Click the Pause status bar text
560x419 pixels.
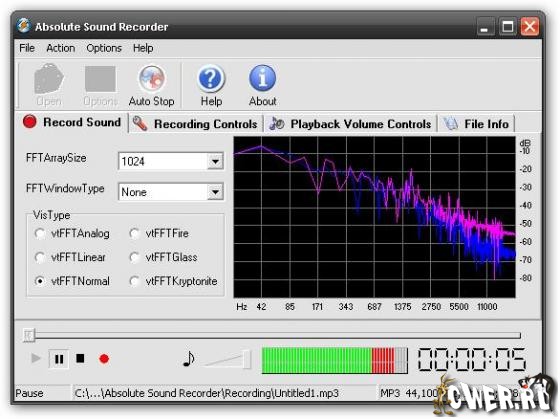(29, 393)
